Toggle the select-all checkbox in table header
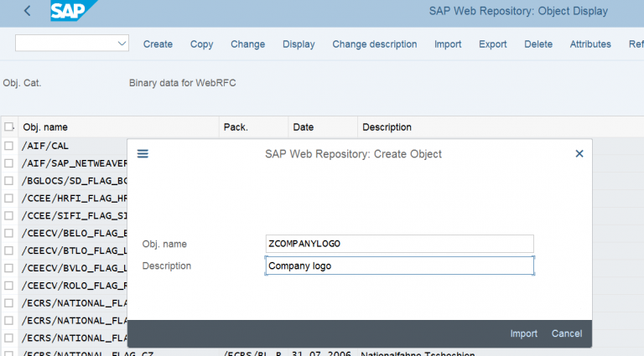 (8, 127)
